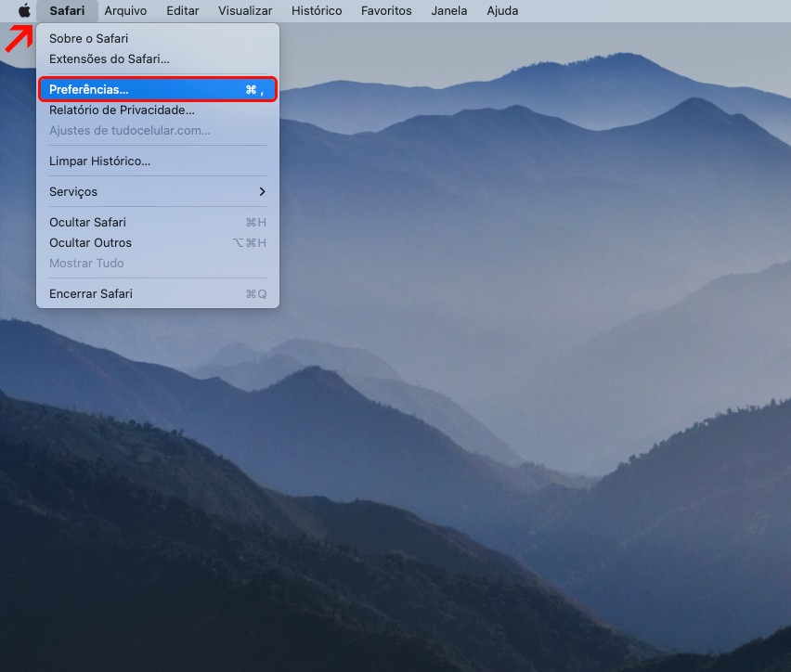Screen dimensions: 791x672
Task: Open the Arquivo menu
Action: [x=125, y=11]
